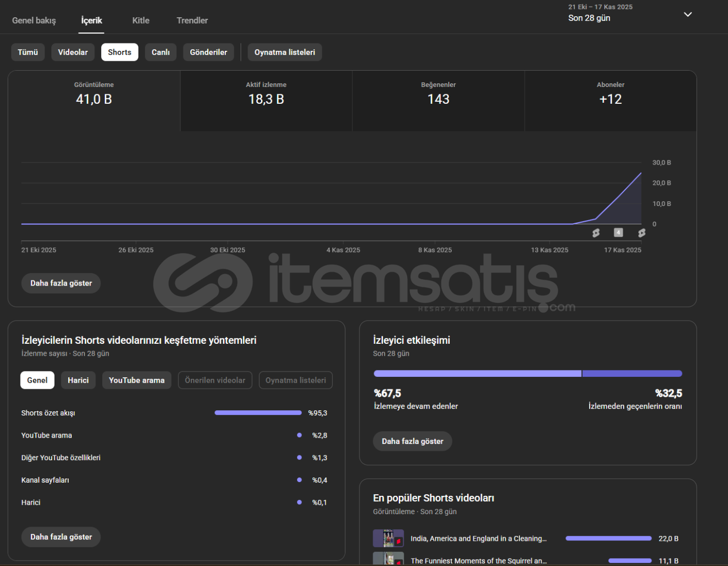
Task: Expand the date range dropdown arrow
Action: point(688,14)
